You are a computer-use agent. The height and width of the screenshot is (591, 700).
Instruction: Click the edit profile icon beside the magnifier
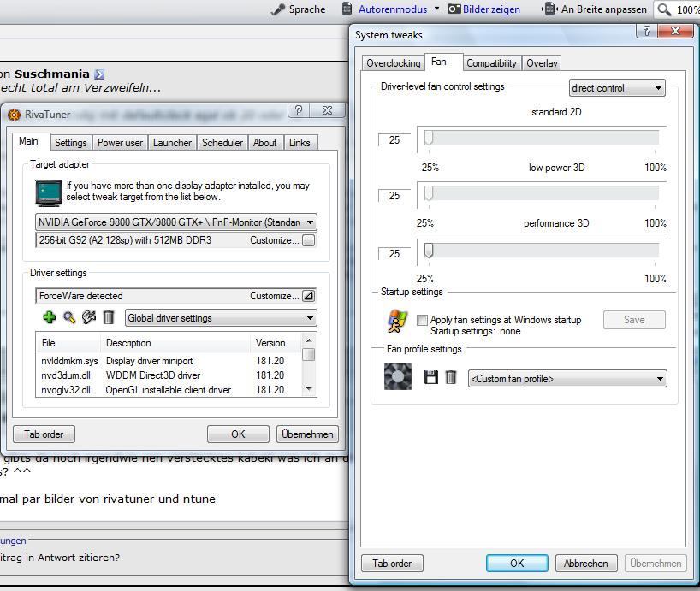(x=89, y=317)
